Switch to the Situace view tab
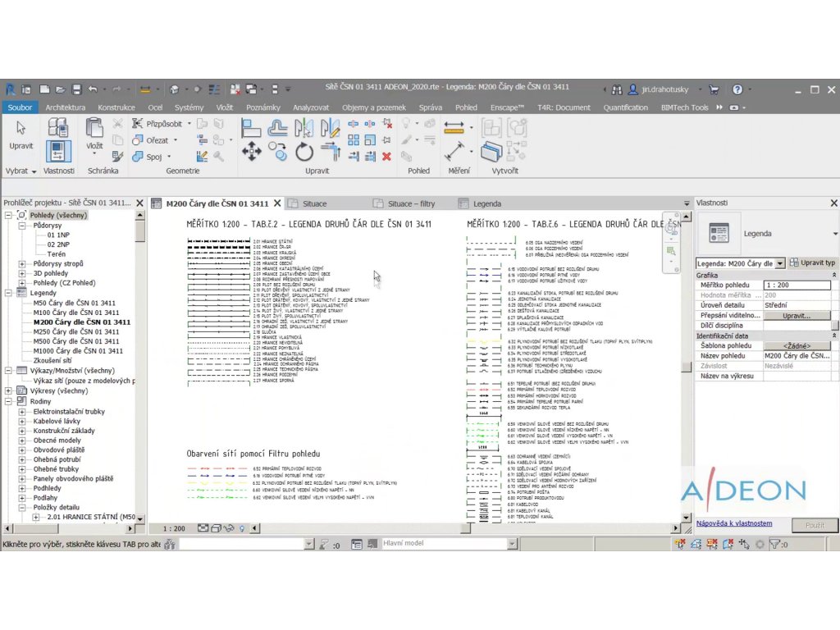840x630 pixels. coord(314,203)
